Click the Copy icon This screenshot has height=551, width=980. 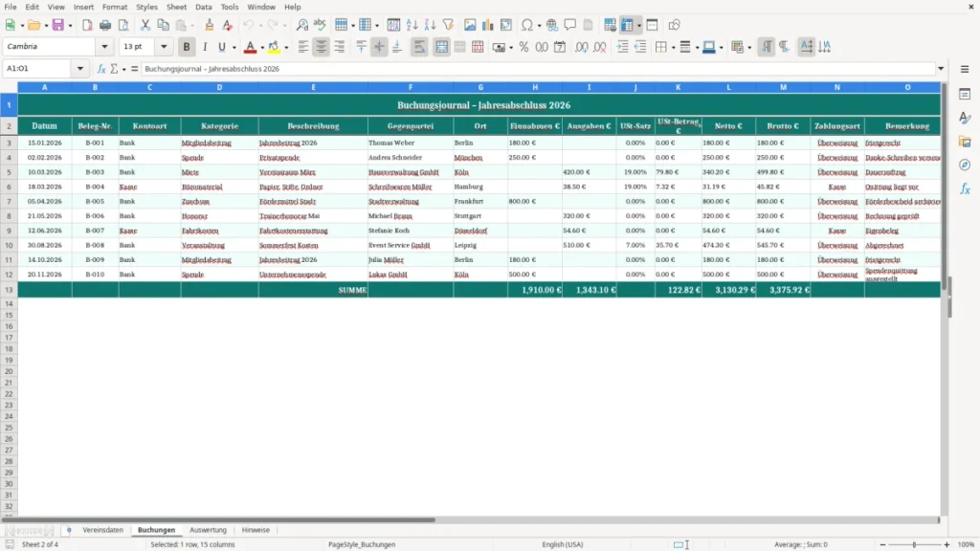click(163, 25)
